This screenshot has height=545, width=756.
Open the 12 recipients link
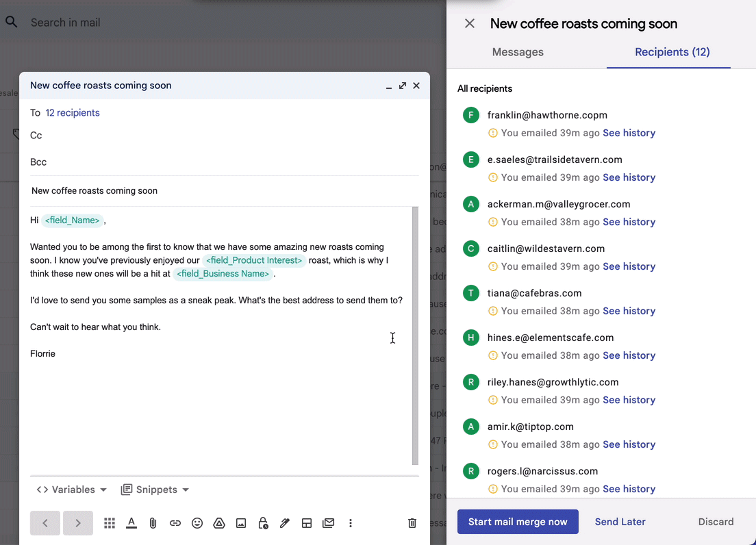73,113
